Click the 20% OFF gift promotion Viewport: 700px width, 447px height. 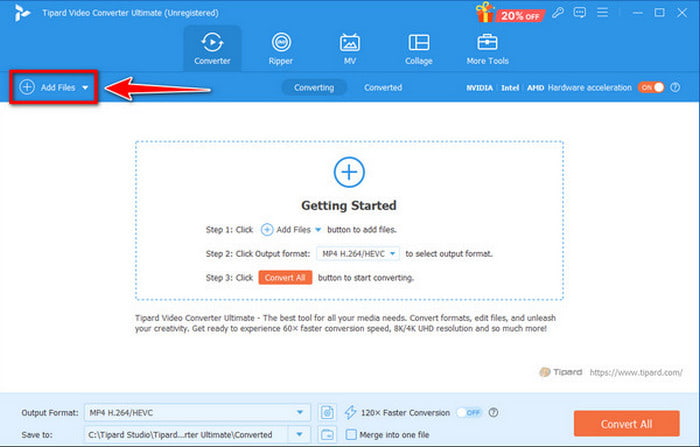[x=509, y=13]
